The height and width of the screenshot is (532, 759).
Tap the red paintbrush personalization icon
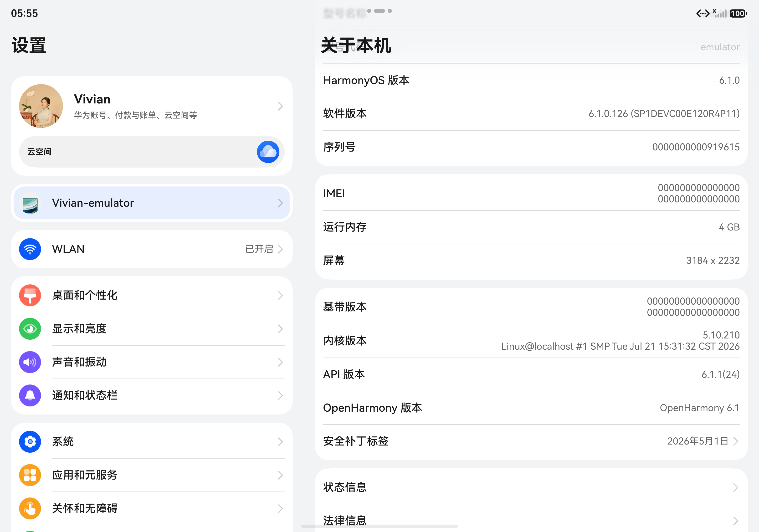(30, 295)
